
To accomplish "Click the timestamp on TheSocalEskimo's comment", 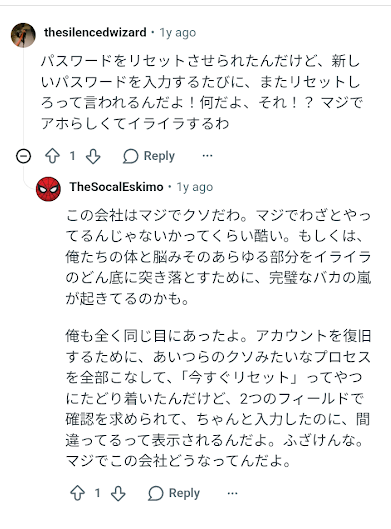I will pyautogui.click(x=195, y=187).
